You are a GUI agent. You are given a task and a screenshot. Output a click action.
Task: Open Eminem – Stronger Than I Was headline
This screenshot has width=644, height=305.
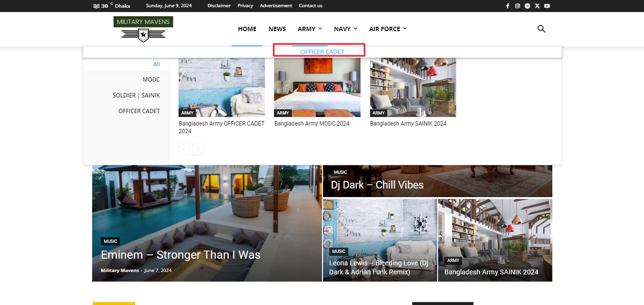(181, 255)
